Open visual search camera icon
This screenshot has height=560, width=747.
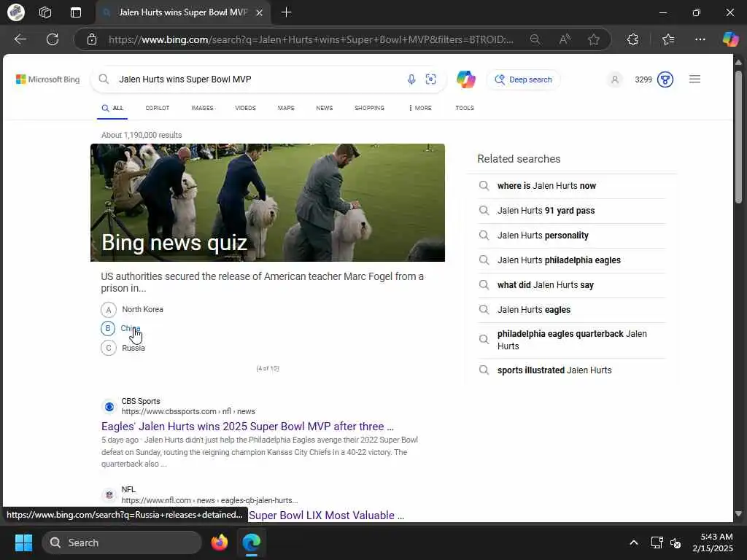pos(430,79)
